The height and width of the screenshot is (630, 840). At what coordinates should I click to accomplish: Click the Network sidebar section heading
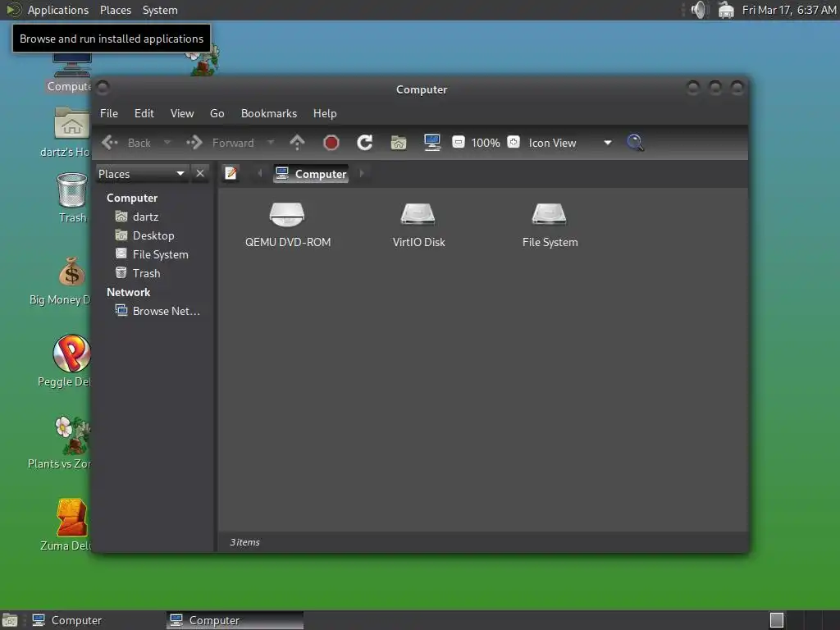(x=128, y=292)
